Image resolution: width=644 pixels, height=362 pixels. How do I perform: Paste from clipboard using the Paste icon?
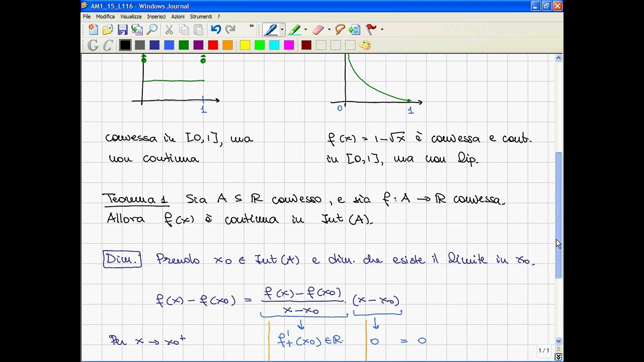pos(198,30)
